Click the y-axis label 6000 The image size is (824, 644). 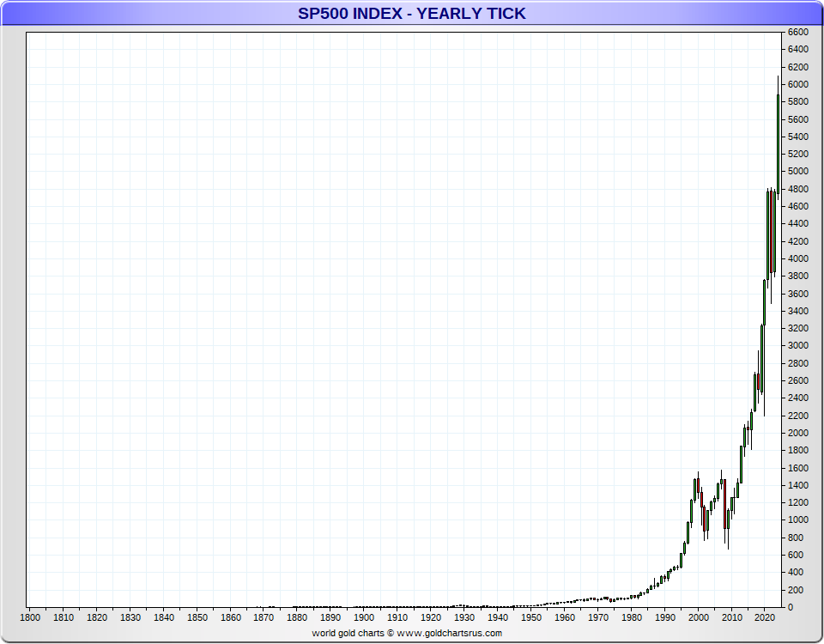coord(797,84)
